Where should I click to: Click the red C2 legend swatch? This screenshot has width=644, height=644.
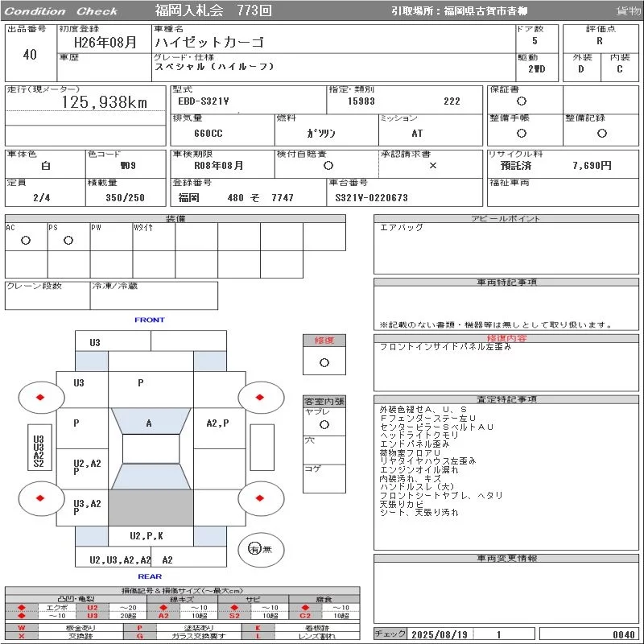(305, 616)
